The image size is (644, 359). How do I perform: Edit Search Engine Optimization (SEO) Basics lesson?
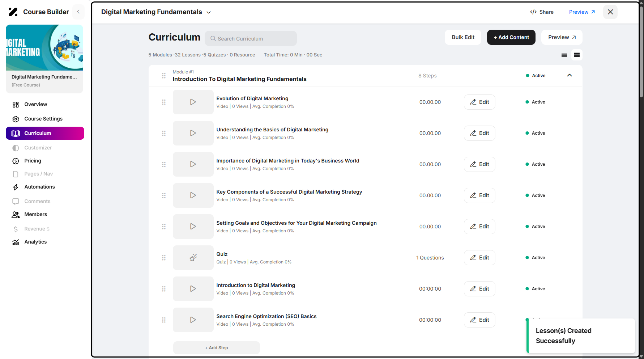(479, 320)
